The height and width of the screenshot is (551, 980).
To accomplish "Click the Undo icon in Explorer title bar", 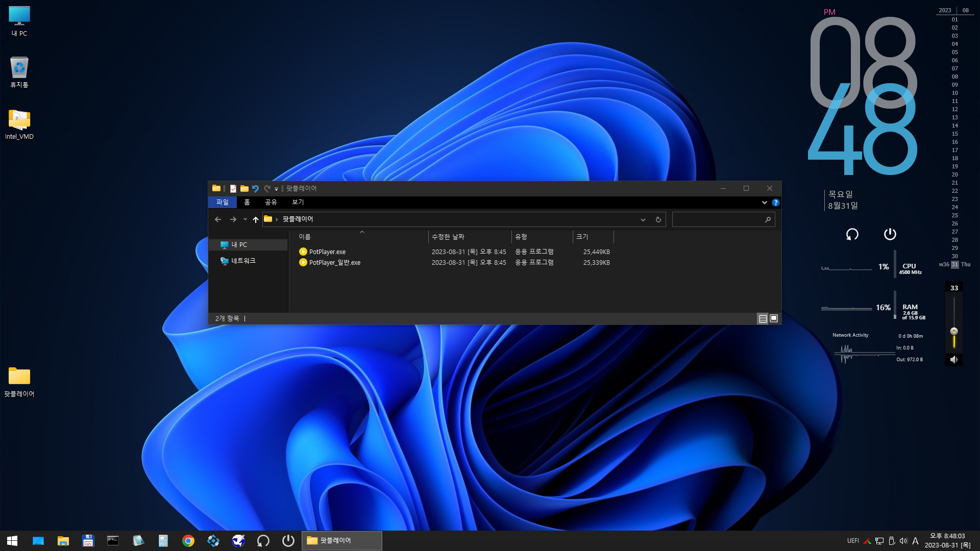I will tap(255, 189).
